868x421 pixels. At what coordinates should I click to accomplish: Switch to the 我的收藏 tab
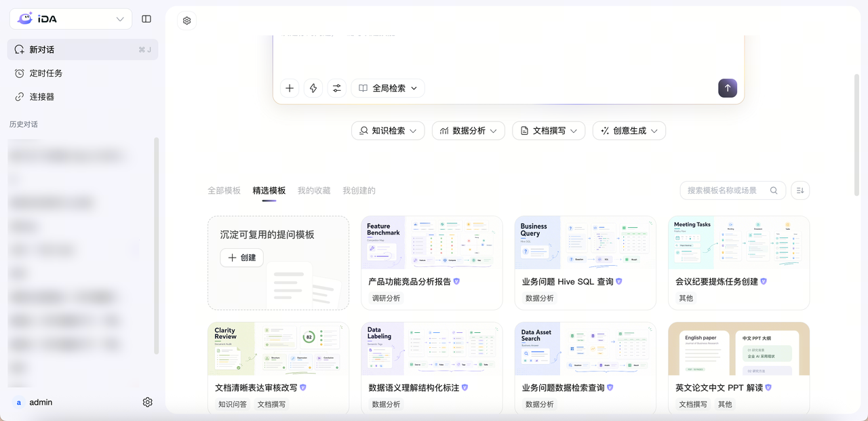point(314,191)
